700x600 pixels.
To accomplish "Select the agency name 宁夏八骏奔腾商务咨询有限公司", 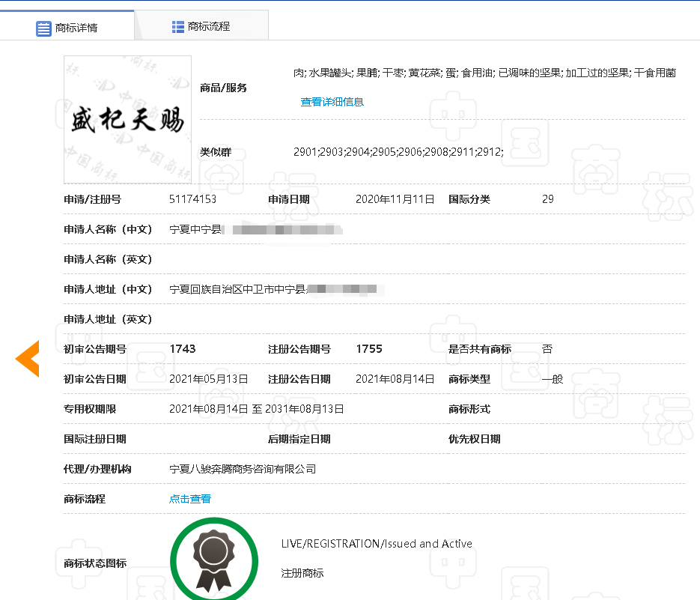I will [x=243, y=469].
